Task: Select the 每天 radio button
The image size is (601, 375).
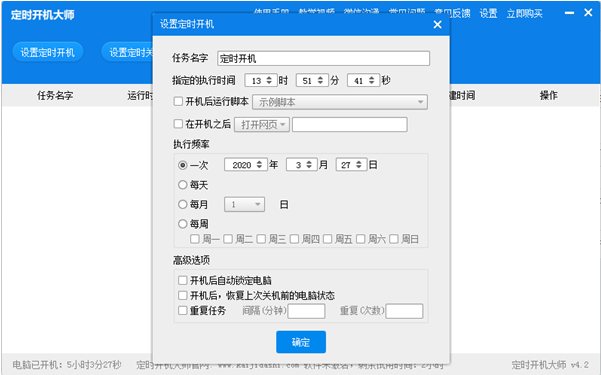Action: pyautogui.click(x=183, y=185)
